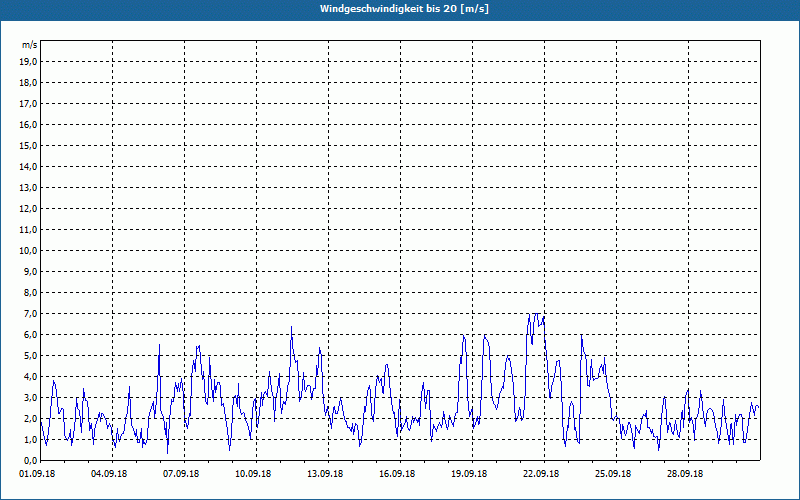Image resolution: width=800 pixels, height=500 pixels.
Task: Click the 3,0 y-axis label
Action: pyautogui.click(x=31, y=397)
